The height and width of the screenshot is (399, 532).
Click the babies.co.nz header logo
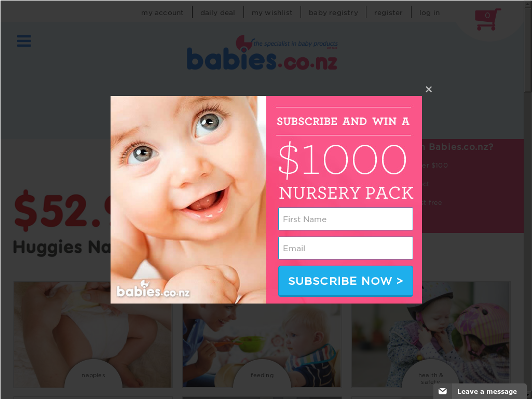click(262, 52)
